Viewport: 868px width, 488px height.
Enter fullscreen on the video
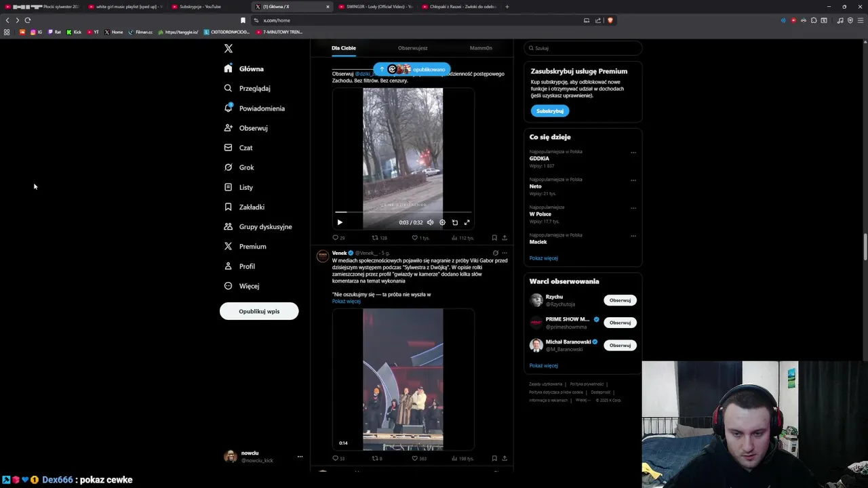(467, 222)
